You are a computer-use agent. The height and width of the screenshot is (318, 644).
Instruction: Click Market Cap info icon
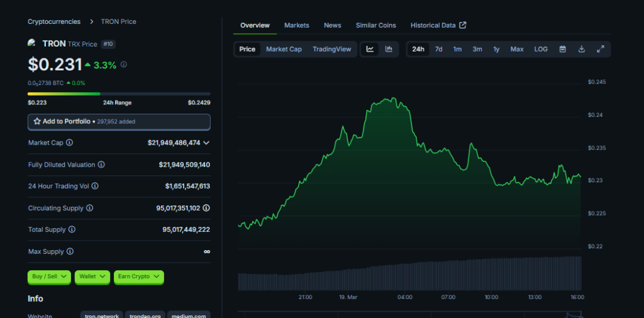click(x=69, y=143)
